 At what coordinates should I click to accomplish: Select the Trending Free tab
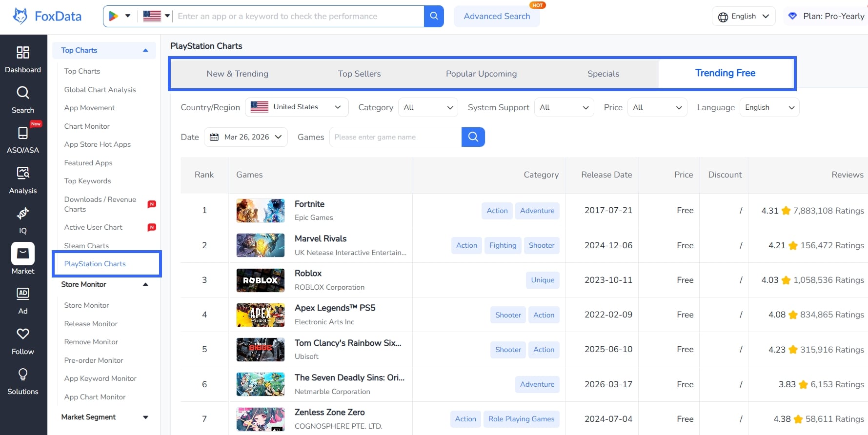point(726,73)
